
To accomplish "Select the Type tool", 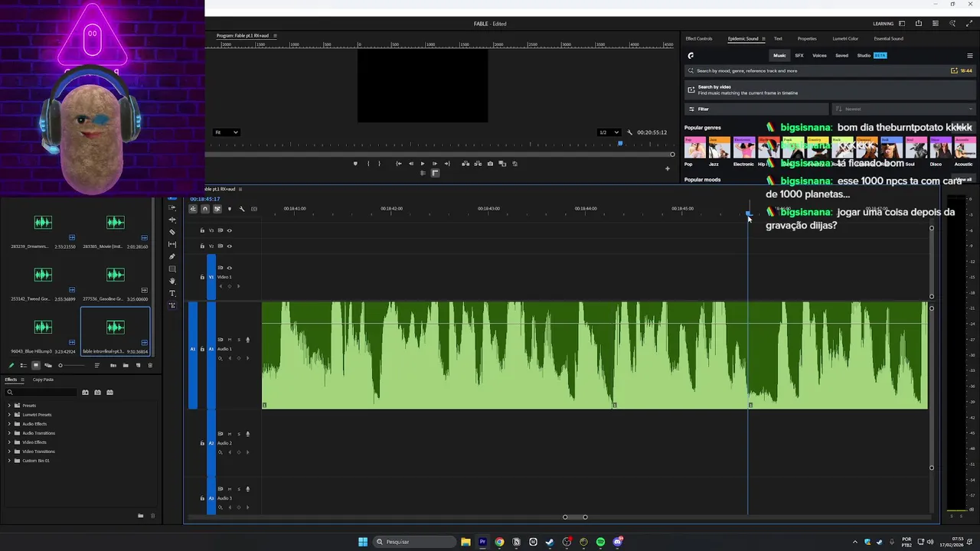I will pyautogui.click(x=172, y=293).
